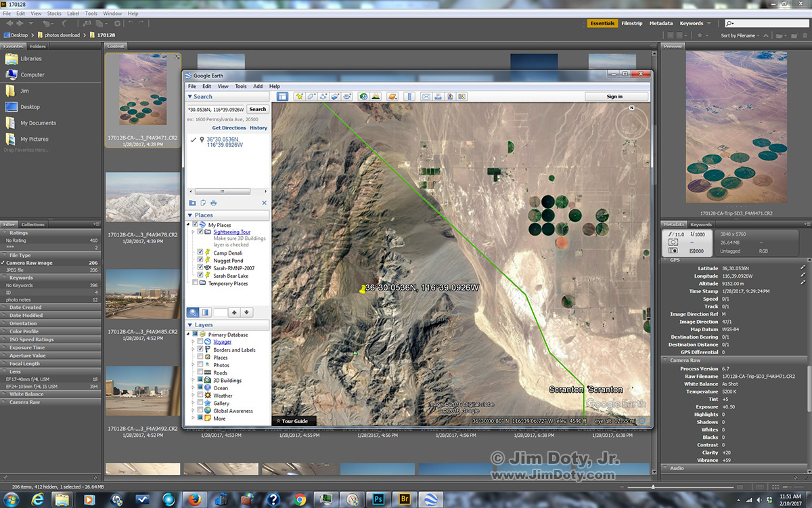This screenshot has width=812, height=508.
Task: Copy search results to My Places folder icon
Action: point(192,203)
